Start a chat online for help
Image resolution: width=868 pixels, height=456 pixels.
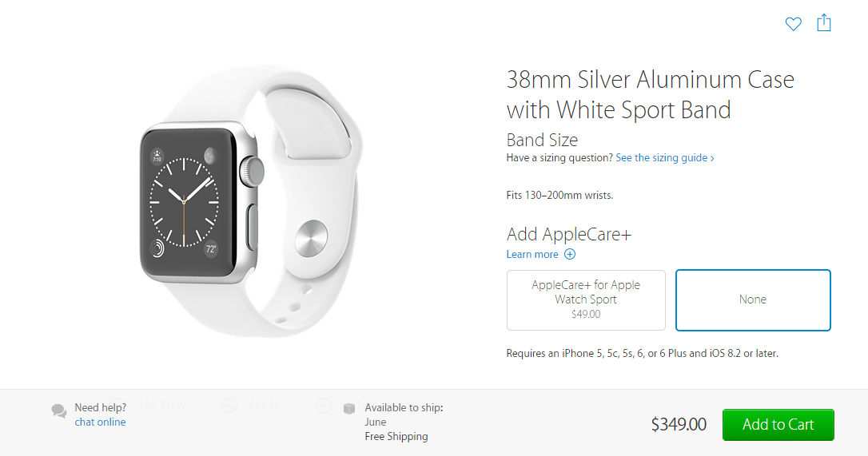pyautogui.click(x=100, y=422)
